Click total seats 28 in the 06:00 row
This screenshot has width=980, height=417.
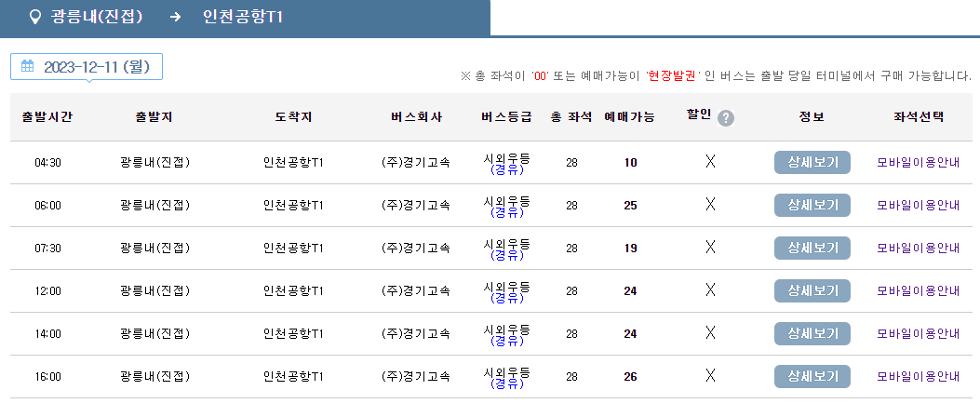571,205
